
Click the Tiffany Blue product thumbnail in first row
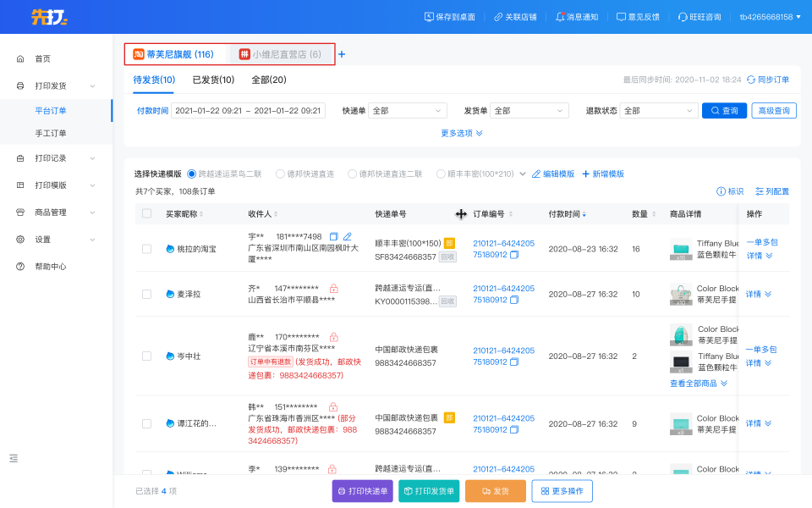point(680,249)
